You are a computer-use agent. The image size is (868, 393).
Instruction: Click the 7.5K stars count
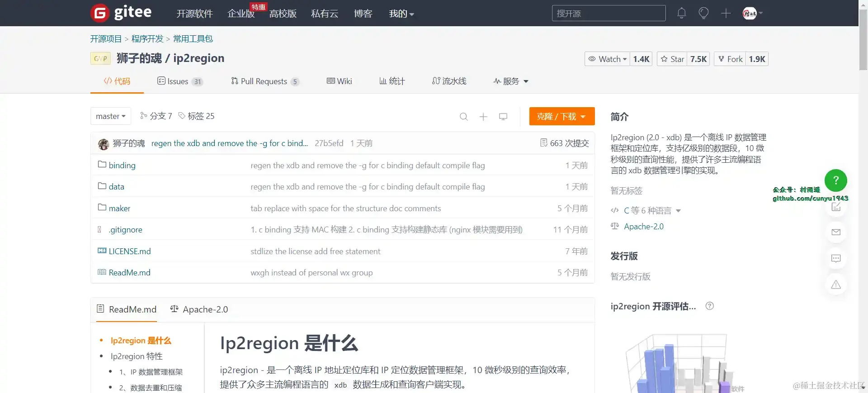[x=698, y=59]
